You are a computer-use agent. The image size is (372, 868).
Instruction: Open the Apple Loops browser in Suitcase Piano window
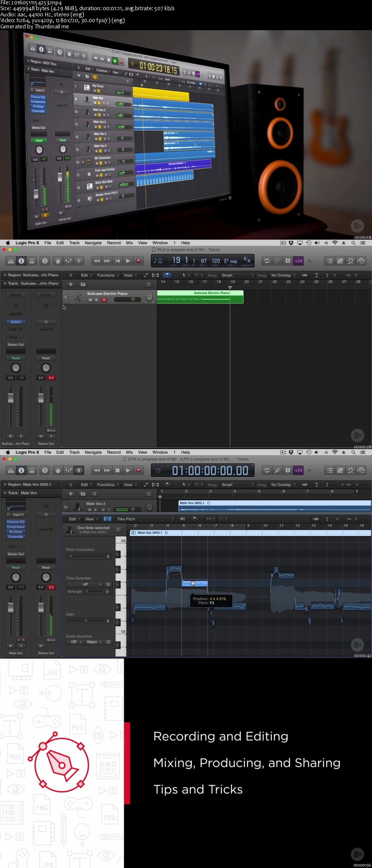pos(351,261)
